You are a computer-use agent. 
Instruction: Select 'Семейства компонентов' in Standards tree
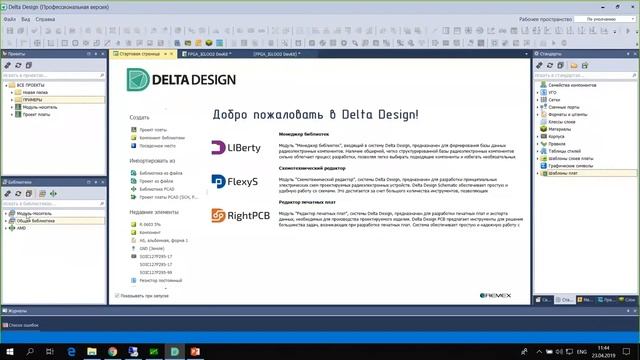(572, 85)
